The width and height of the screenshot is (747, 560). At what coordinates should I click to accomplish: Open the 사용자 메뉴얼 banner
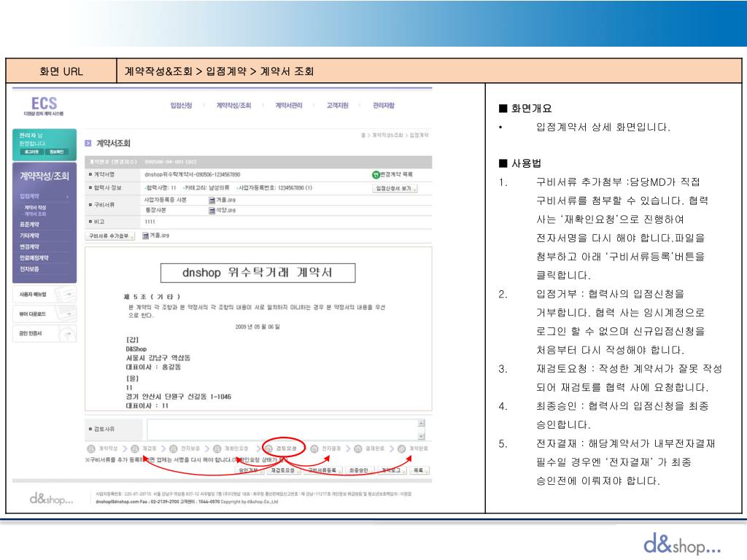(44, 295)
